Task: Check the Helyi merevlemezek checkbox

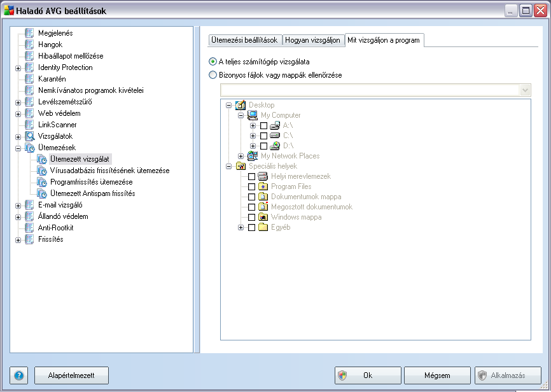Action: click(251, 176)
